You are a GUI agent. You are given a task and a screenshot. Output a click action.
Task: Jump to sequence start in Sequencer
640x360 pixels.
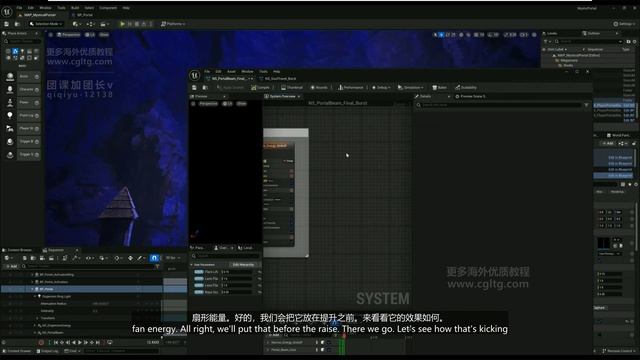tap(56, 342)
